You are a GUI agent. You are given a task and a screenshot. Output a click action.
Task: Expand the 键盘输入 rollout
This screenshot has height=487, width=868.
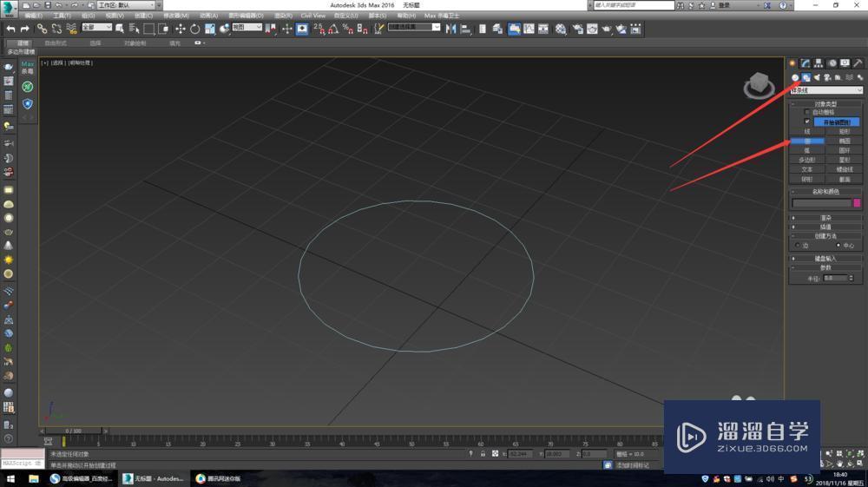tap(825, 259)
